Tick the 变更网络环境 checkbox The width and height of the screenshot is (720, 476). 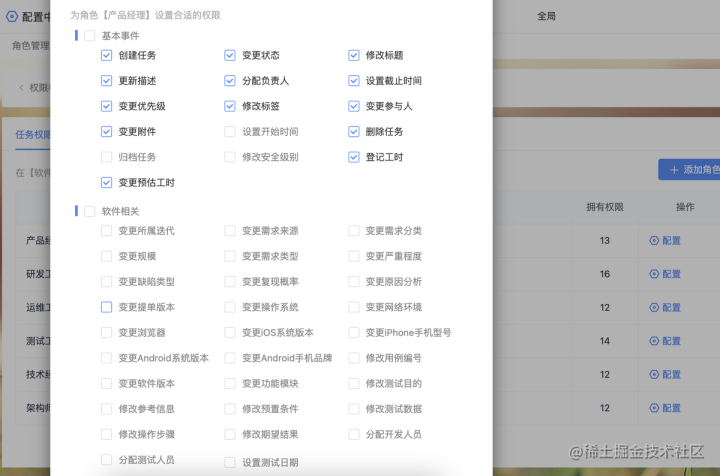tap(354, 307)
